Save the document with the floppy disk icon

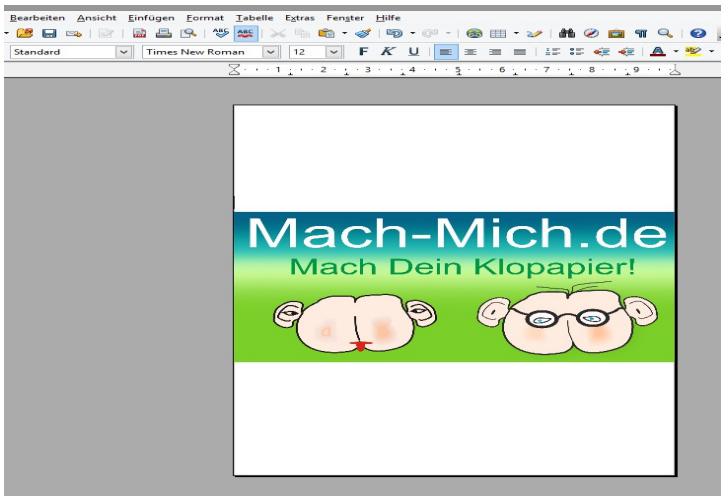click(x=49, y=33)
